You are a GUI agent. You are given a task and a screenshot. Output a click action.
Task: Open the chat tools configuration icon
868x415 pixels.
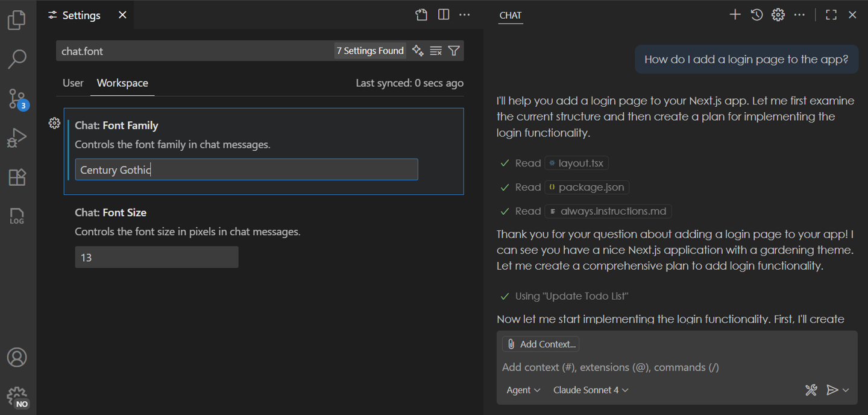point(811,390)
